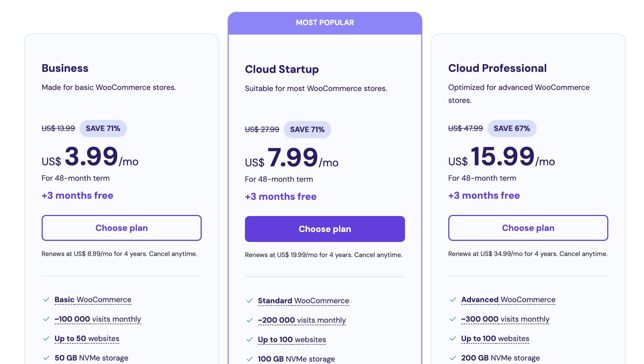Click the Advanced WooCommerce feature link
The width and height of the screenshot is (644, 364).
tap(508, 300)
